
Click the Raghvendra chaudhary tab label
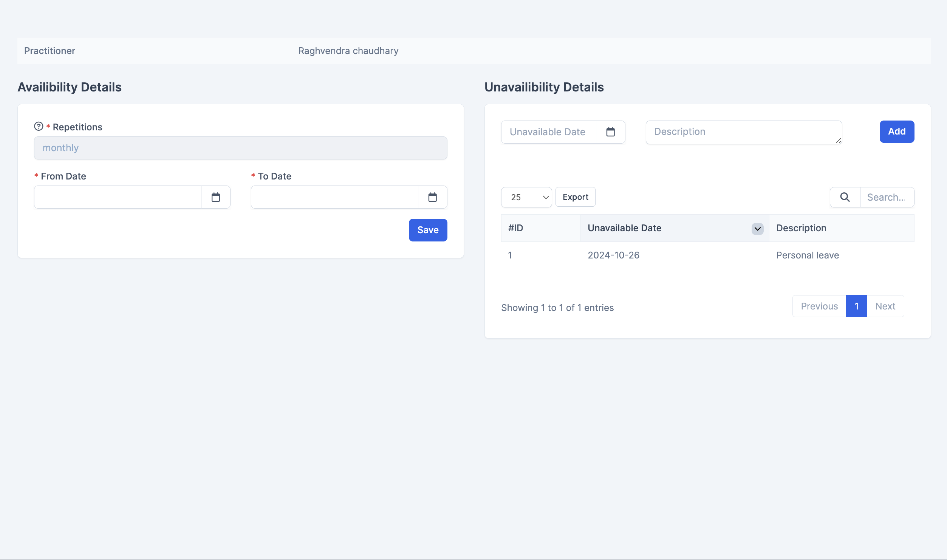pyautogui.click(x=348, y=50)
